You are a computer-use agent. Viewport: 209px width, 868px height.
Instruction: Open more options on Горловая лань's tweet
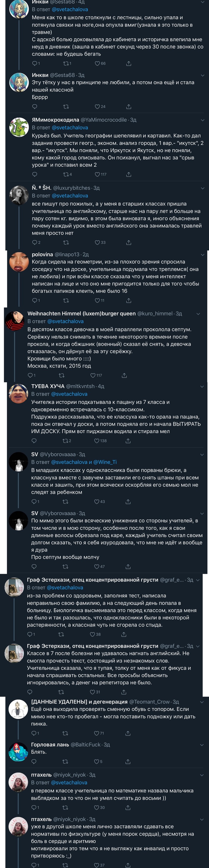(x=202, y=744)
